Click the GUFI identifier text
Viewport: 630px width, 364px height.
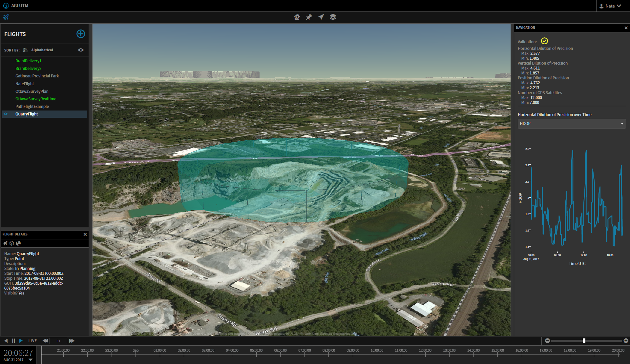point(33,286)
